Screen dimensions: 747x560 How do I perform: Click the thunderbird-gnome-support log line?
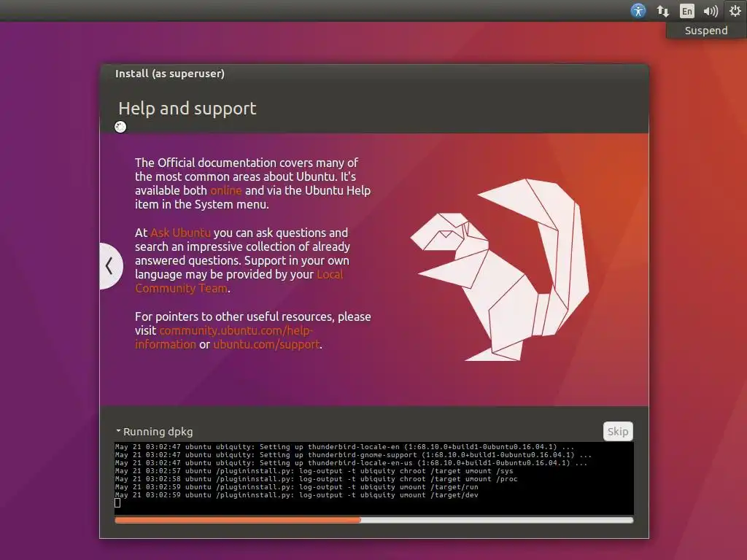[353, 455]
